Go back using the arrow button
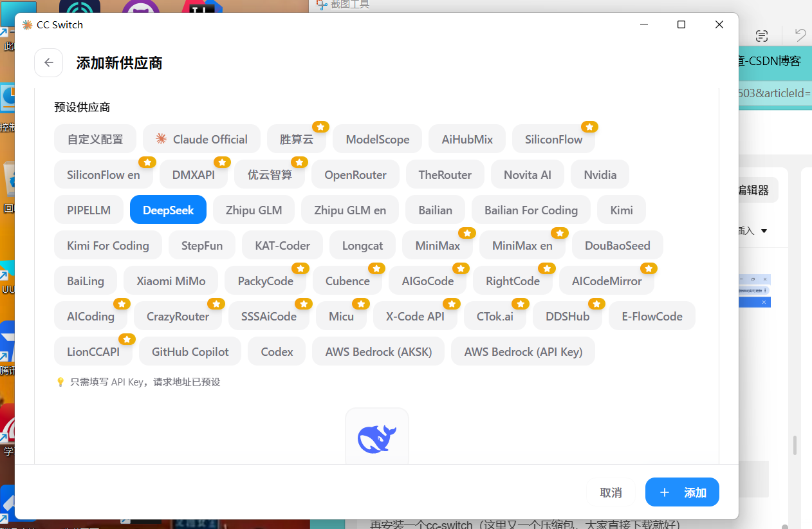The image size is (812, 529). [x=49, y=62]
